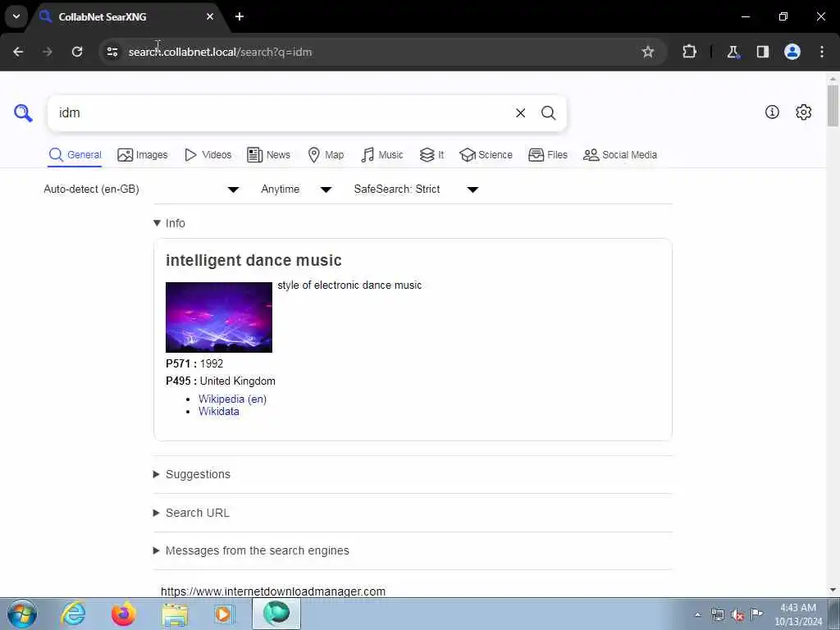Open the About info icon
The height and width of the screenshot is (630, 840).
point(772,112)
